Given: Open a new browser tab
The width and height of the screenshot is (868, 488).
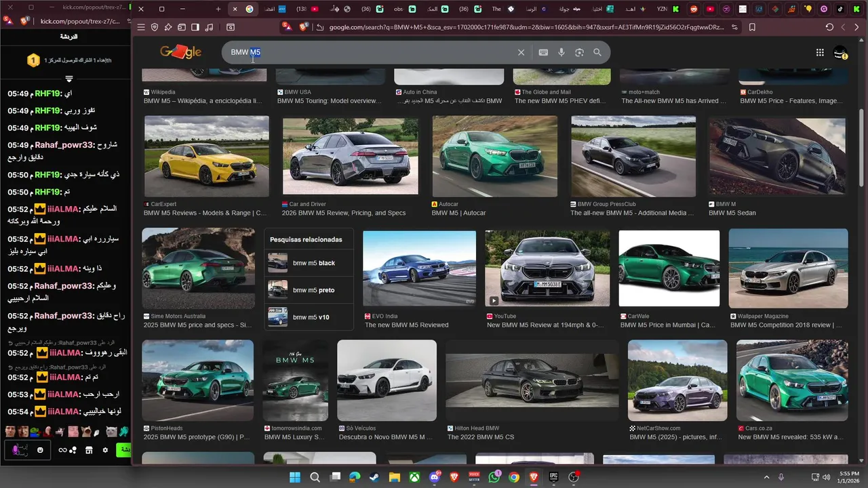Looking at the screenshot, I should [218, 9].
